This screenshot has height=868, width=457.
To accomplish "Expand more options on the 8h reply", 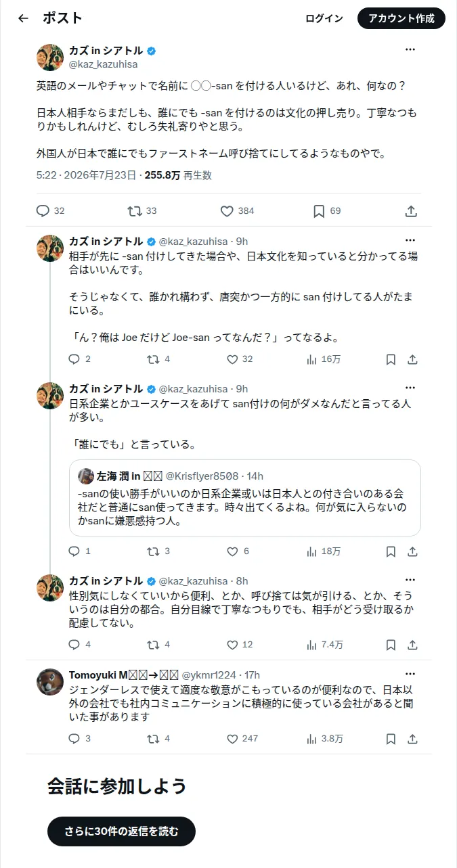I will [x=410, y=580].
